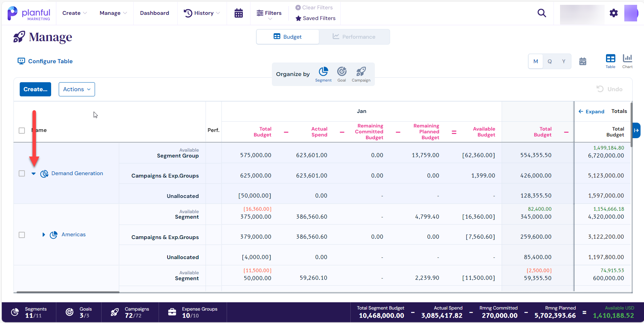The image size is (644, 323).
Task: Check the Demand Generation row checkbox
Action: click(x=22, y=173)
